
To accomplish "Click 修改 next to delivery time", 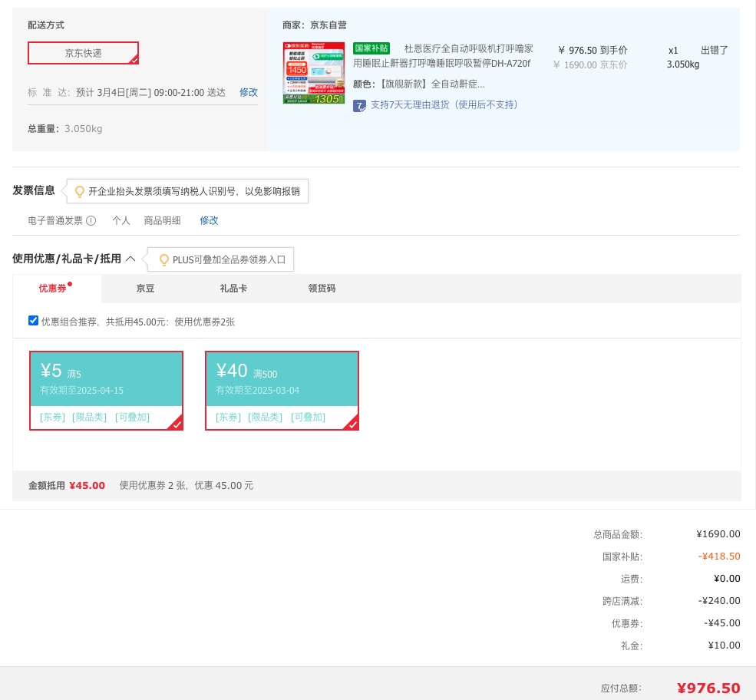I will [249, 92].
